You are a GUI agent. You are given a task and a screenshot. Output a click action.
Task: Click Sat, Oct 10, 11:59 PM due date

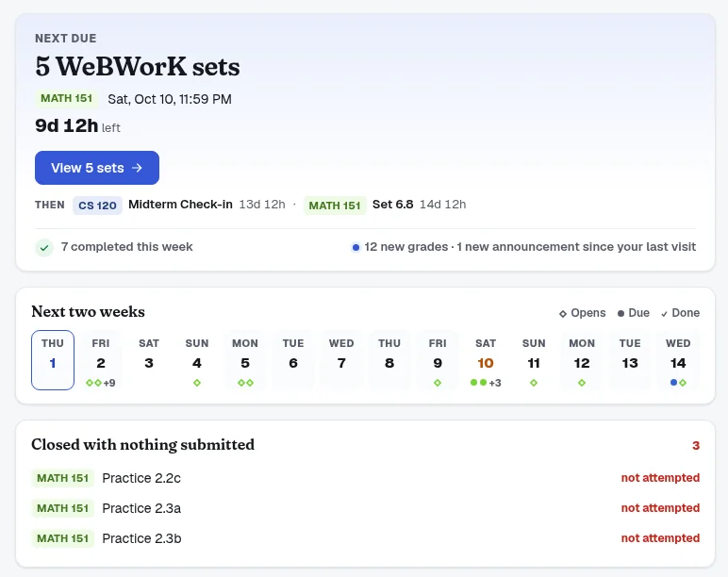click(170, 99)
